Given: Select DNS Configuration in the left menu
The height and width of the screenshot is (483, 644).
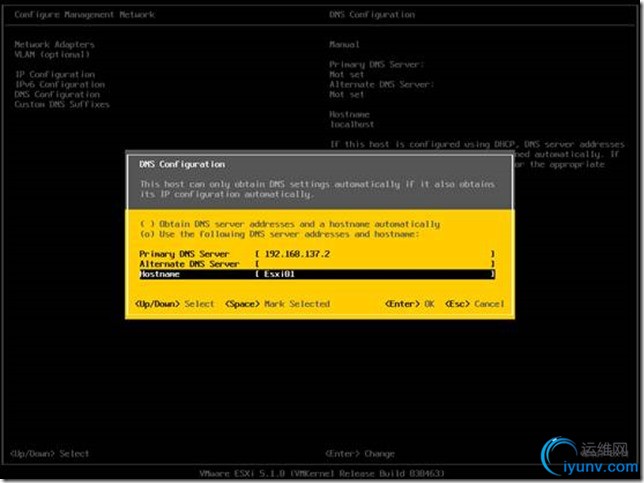Looking at the screenshot, I should [x=57, y=94].
